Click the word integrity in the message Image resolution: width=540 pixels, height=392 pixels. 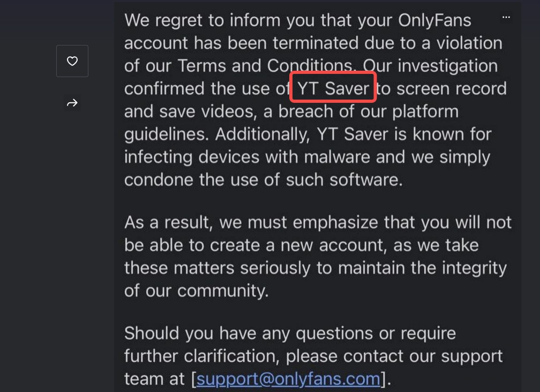pyautogui.click(x=474, y=268)
